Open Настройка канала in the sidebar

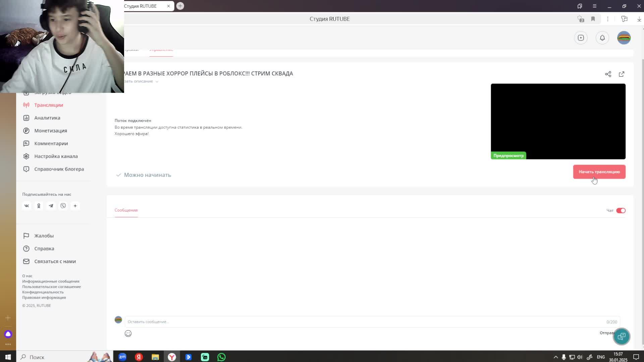56,156
